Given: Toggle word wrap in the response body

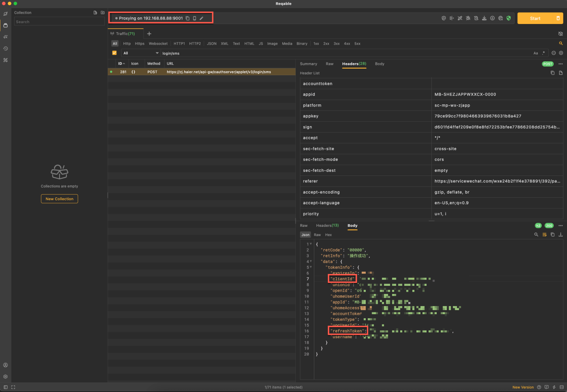Looking at the screenshot, I should click(x=544, y=235).
